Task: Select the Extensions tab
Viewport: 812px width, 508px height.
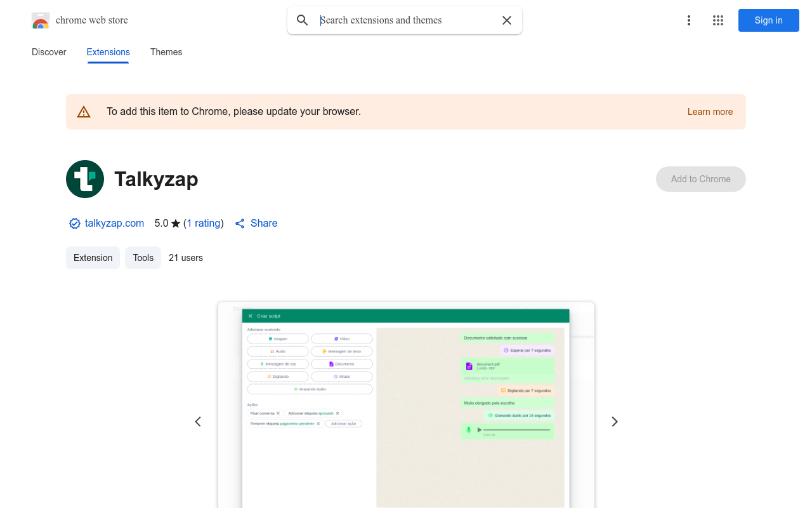Action: point(108,52)
